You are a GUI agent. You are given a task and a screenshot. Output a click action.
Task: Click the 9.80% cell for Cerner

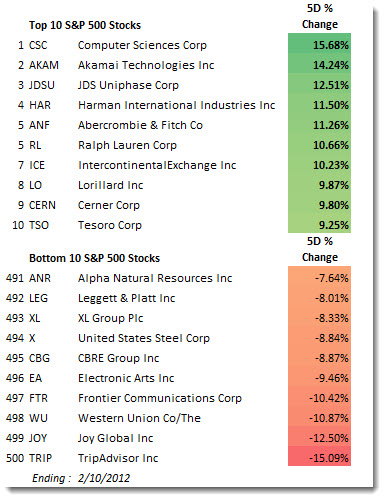coord(319,205)
